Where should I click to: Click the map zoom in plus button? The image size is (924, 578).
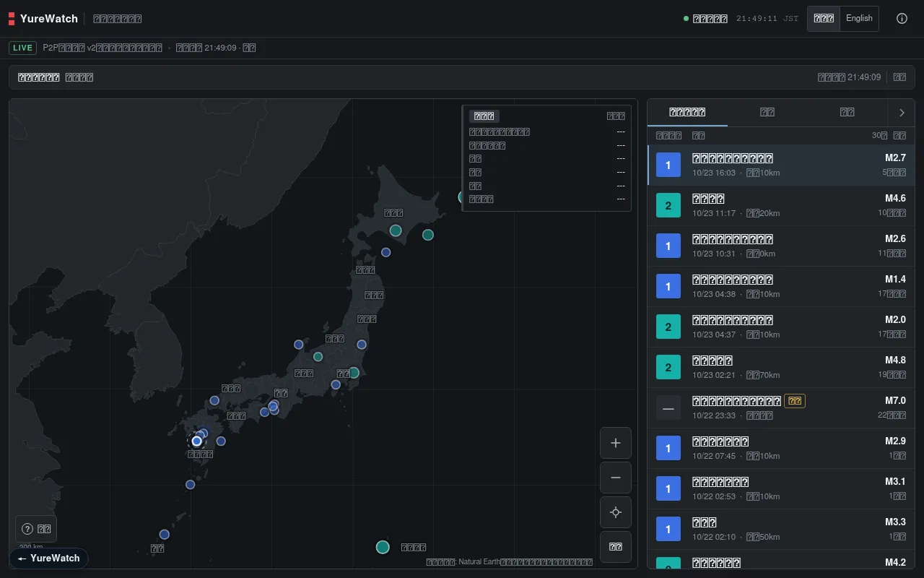coord(616,443)
